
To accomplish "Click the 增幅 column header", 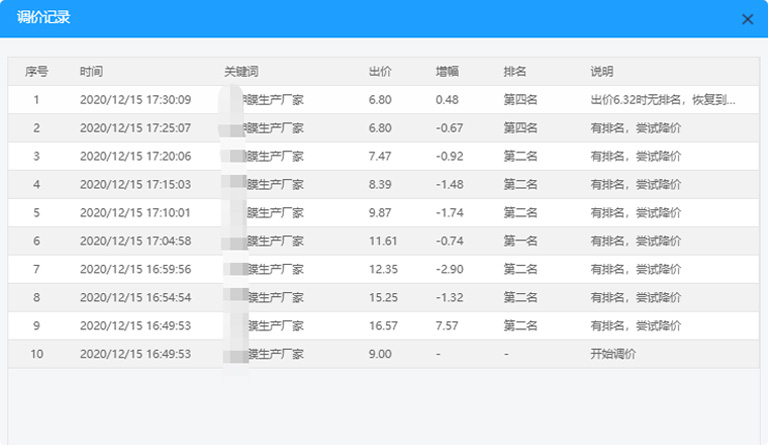I will [447, 72].
